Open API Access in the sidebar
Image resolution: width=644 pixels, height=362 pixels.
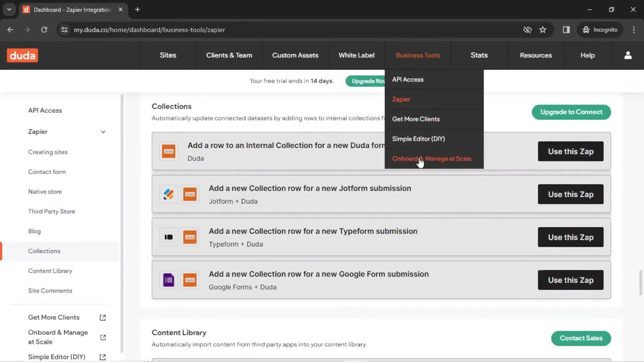(45, 111)
